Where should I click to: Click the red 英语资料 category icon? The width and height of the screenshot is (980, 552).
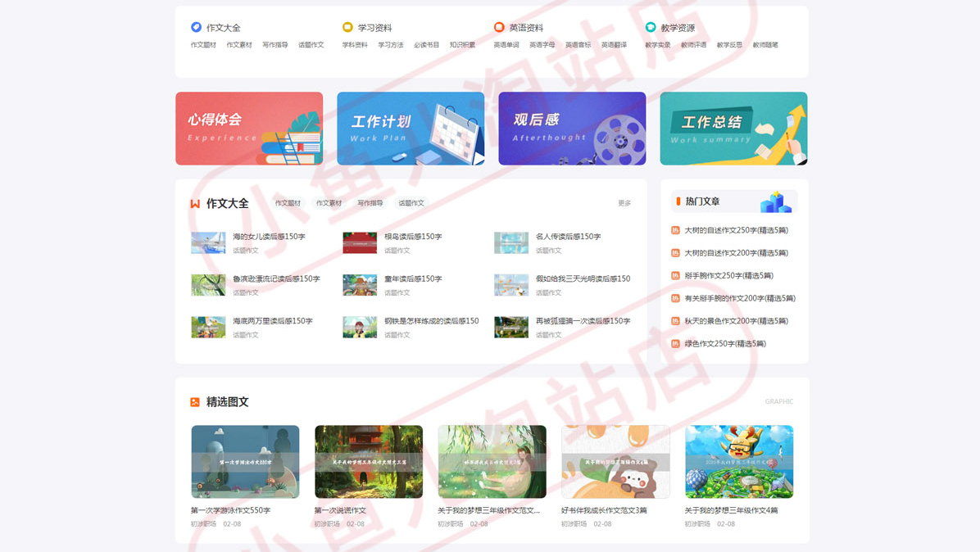pos(499,27)
